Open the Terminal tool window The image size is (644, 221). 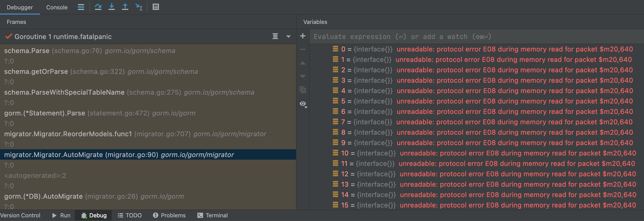tap(213, 215)
